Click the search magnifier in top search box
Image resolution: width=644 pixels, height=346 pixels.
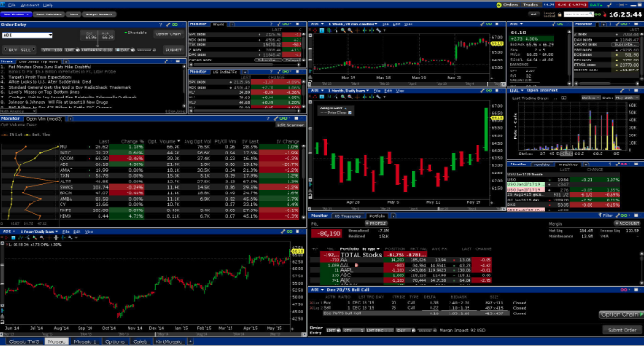[x=591, y=14]
